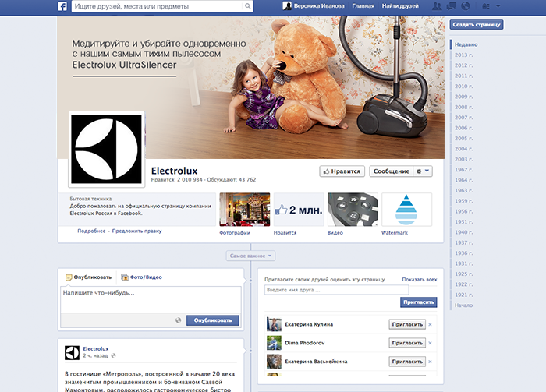Click the Facebook logo icon
The image size is (546, 392).
(x=62, y=6)
